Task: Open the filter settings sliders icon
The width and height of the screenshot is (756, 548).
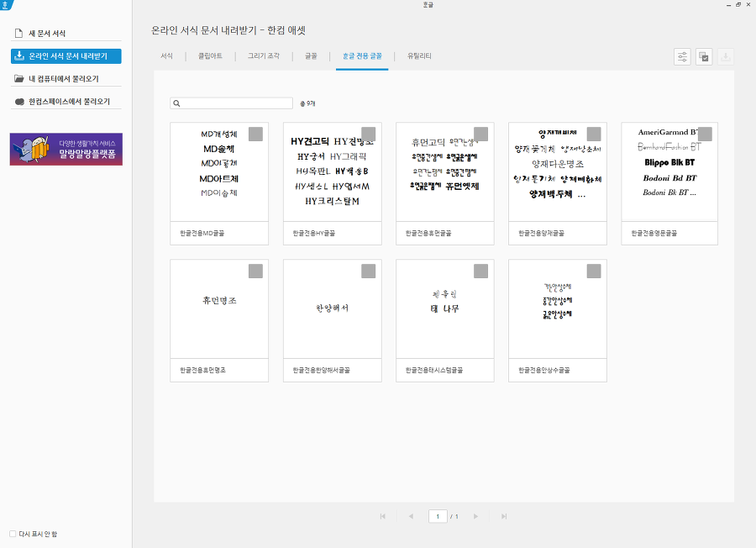Action: (682, 57)
